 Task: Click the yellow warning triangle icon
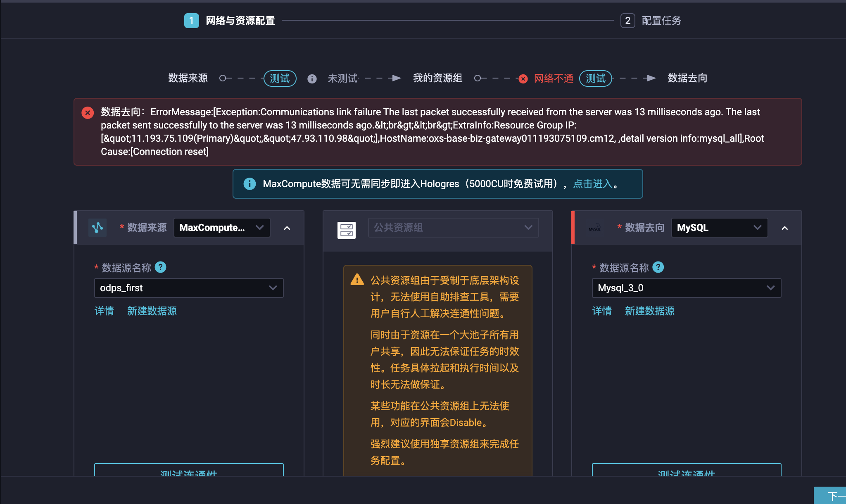coord(357,280)
